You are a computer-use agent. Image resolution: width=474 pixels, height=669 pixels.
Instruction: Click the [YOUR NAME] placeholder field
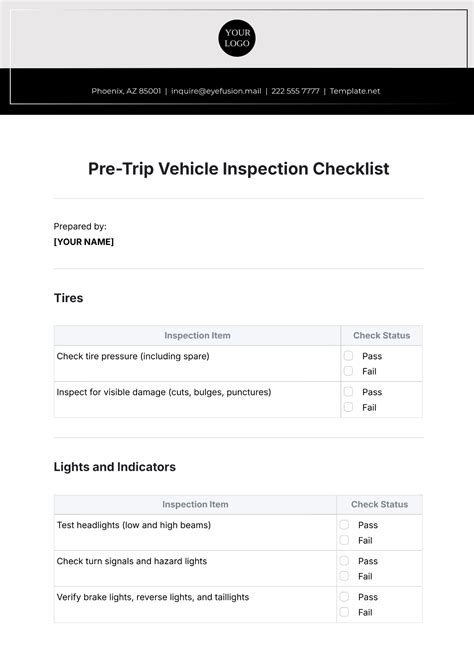84,242
